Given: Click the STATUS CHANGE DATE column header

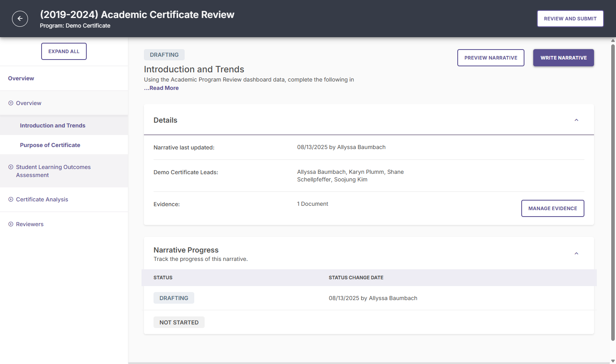Looking at the screenshot, I should click(x=356, y=278).
